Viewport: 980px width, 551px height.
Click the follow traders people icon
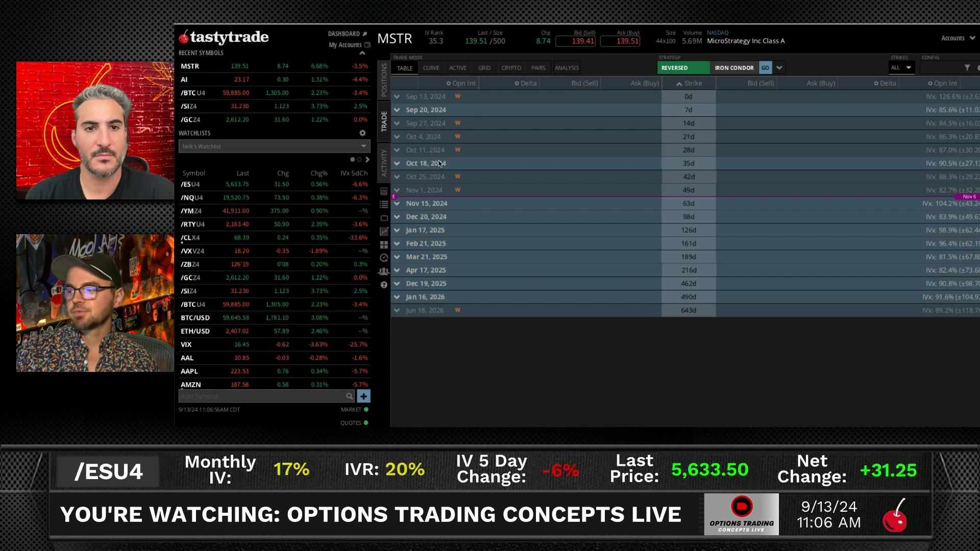(384, 271)
